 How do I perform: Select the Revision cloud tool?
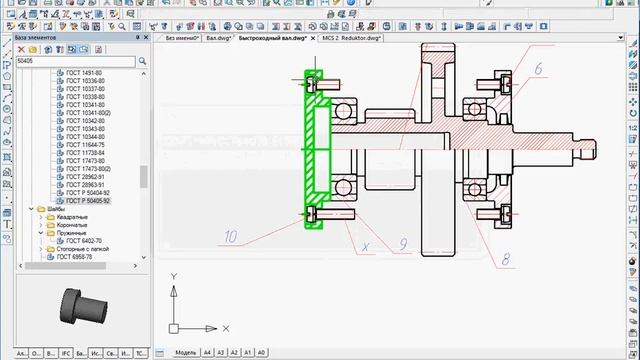(x=7, y=120)
